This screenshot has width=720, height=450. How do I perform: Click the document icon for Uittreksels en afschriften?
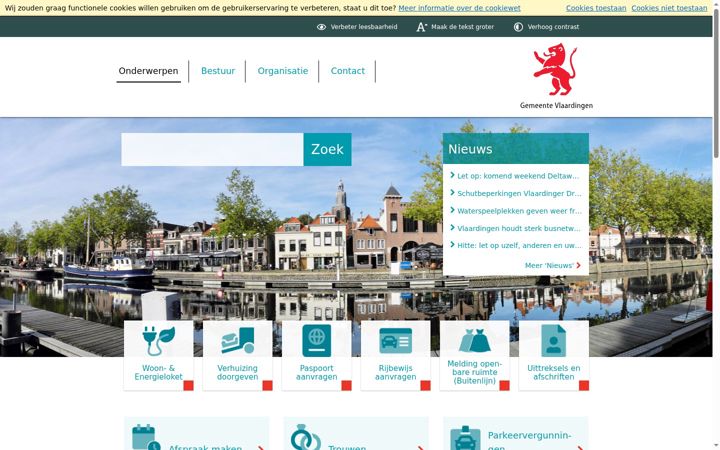(x=553, y=341)
